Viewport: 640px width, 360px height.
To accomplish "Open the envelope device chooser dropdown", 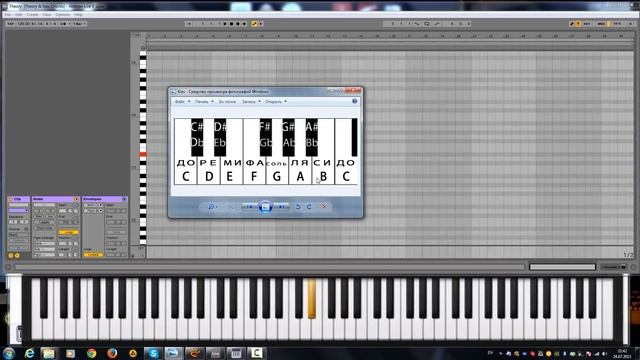I will (93, 205).
